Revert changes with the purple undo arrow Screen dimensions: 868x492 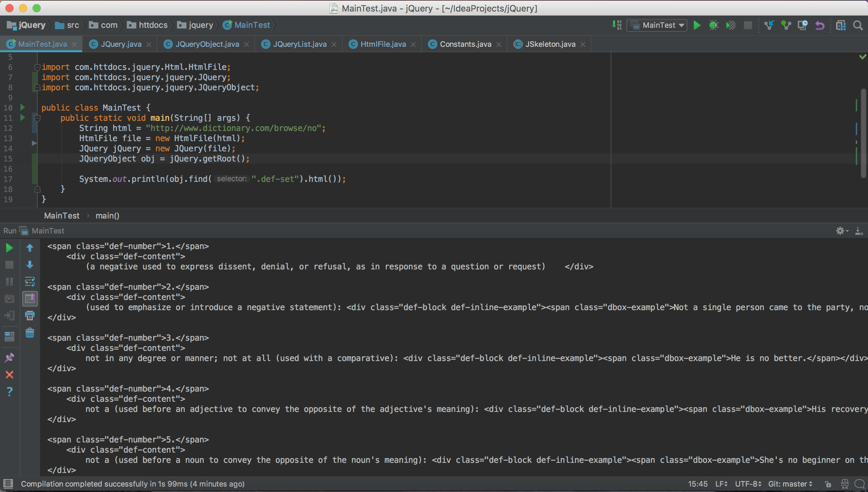pos(820,25)
